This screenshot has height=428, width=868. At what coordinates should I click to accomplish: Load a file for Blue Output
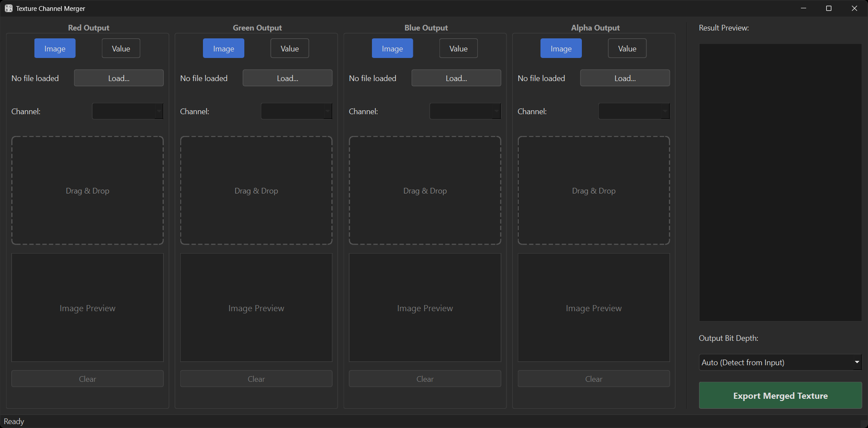(x=456, y=78)
